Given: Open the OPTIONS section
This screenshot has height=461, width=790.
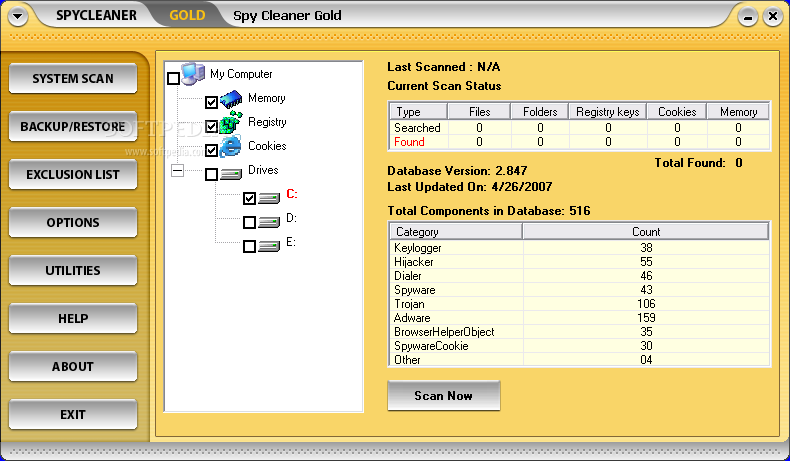Looking at the screenshot, I should tap(73, 222).
